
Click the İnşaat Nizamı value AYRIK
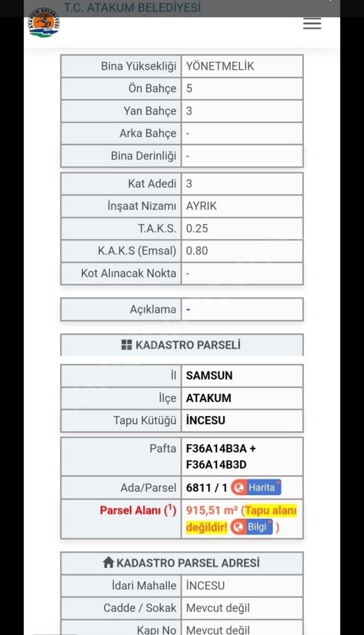[x=201, y=206]
